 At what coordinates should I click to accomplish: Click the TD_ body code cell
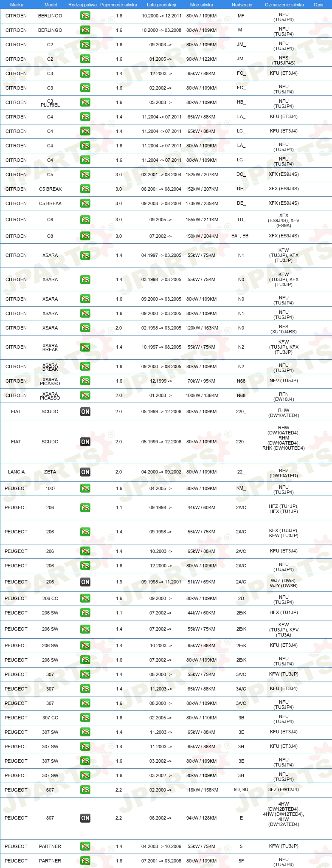coord(241,220)
